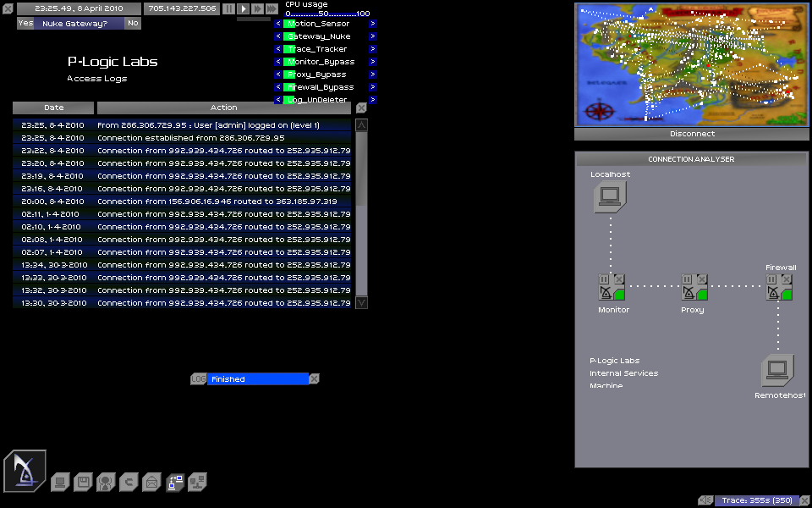This screenshot has height=508, width=812.
Task: Click the Remotehost computer icon
Action: [x=778, y=371]
